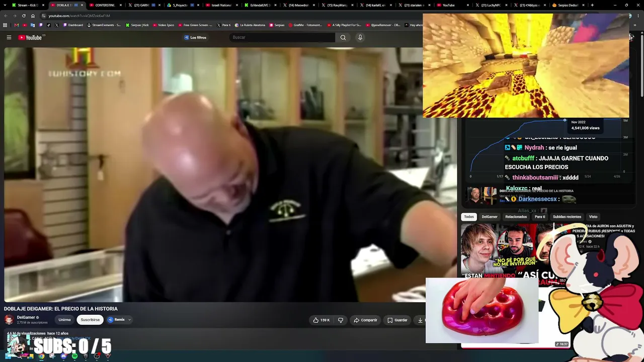Image resolution: width=644 pixels, height=362 pixels.
Task: Select the Relacionados filter chip
Action: click(516, 217)
